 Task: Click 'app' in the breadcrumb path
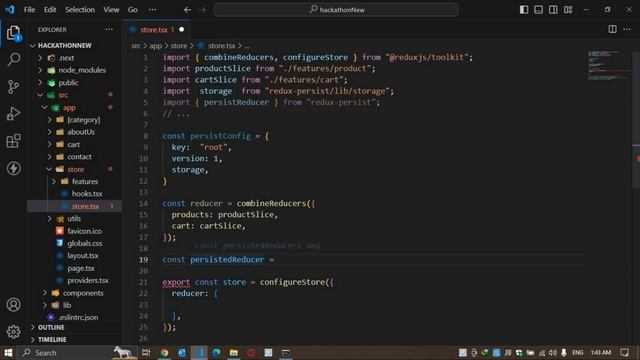156,46
